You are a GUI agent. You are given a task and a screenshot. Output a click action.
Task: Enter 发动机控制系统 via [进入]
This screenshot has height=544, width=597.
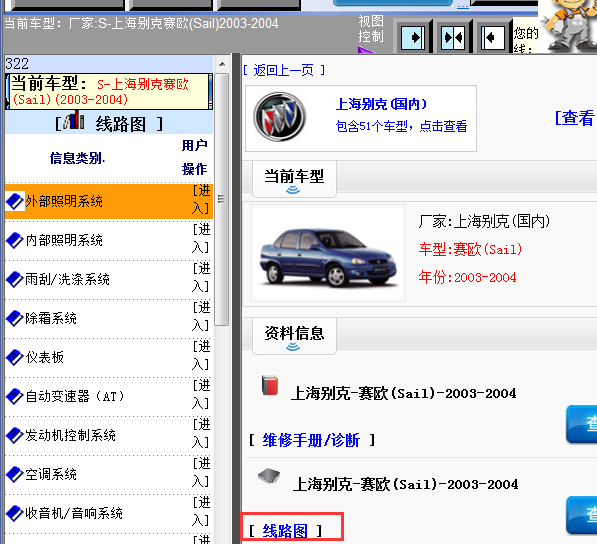coord(201,433)
